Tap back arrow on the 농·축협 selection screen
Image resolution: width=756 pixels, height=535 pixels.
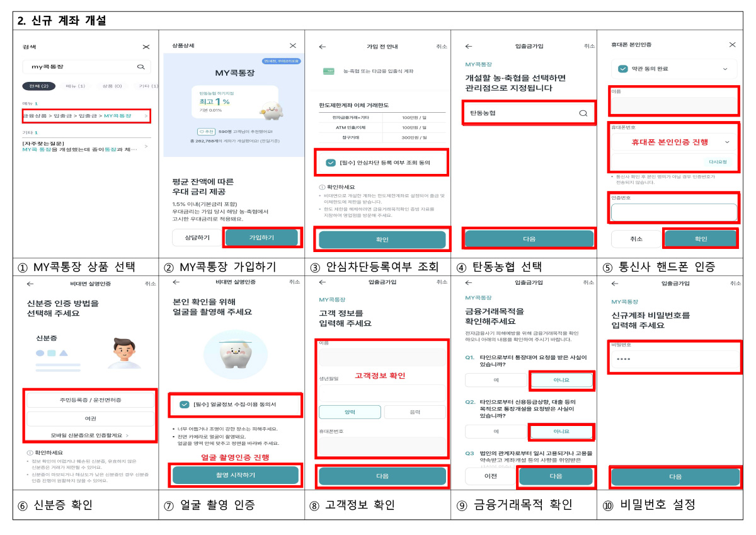pos(469,47)
